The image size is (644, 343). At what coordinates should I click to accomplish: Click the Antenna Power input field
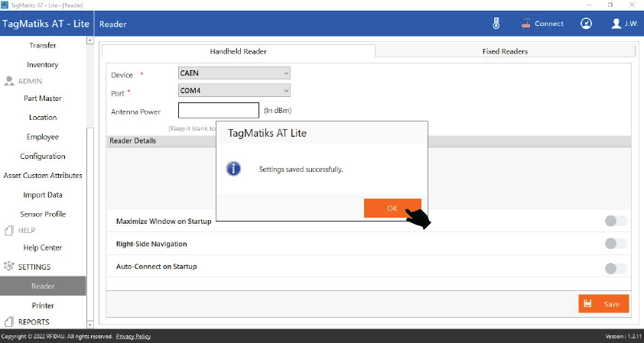coord(218,111)
